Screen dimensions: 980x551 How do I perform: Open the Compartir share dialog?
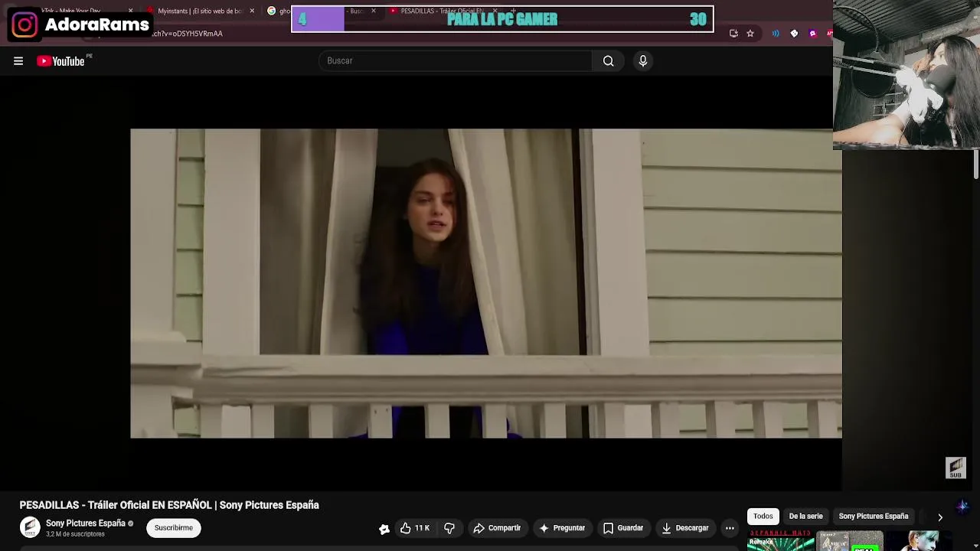click(x=497, y=528)
